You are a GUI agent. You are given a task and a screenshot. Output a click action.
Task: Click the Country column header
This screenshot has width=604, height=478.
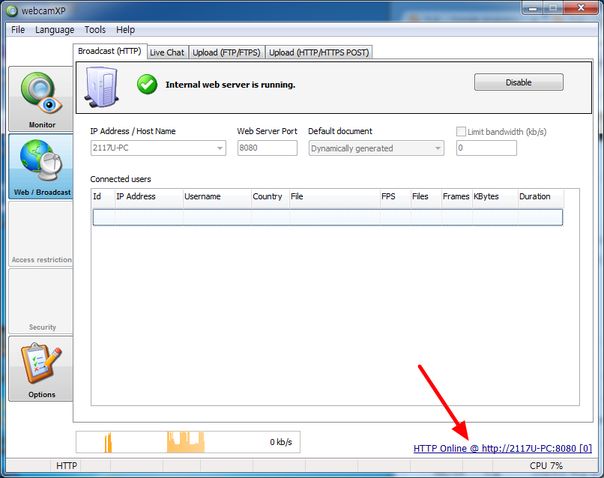[270, 196]
